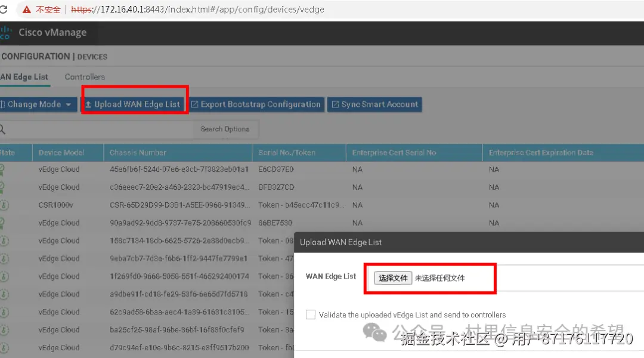Image resolution: width=644 pixels, height=358 pixels.
Task: Click chassis number 45e6fb6f-524d-07e6-e8cb-7f3823eb01a1
Action: [x=179, y=169]
